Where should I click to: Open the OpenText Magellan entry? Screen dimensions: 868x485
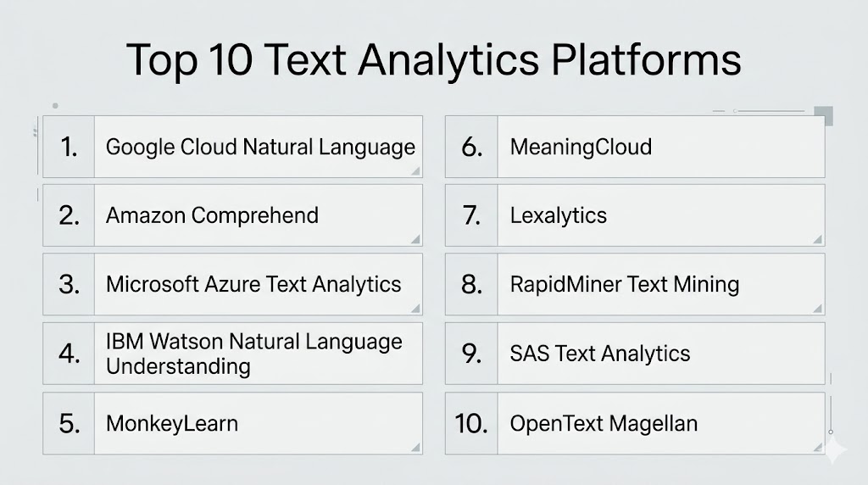(604, 423)
